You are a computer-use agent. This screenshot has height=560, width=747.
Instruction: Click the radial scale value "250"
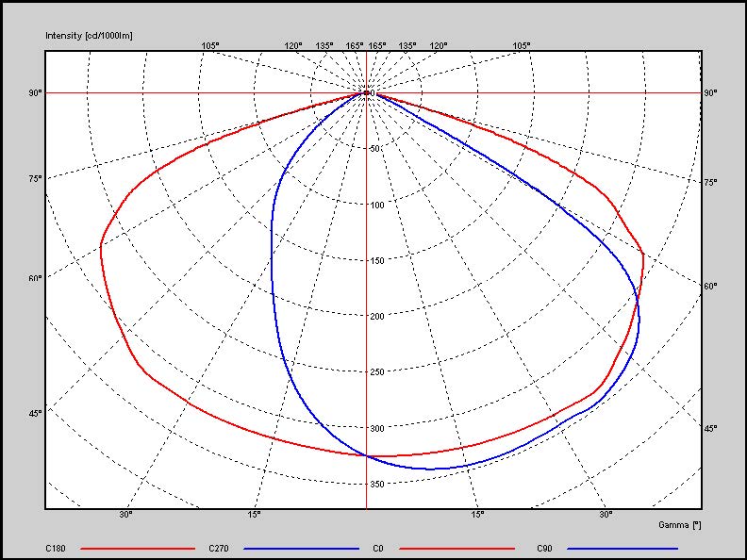(x=377, y=372)
